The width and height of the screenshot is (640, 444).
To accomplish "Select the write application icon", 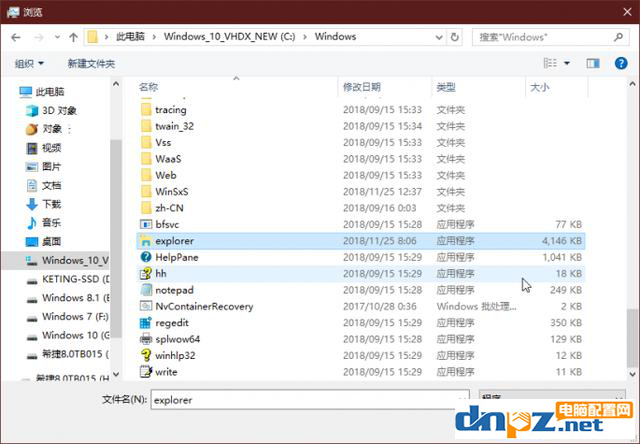I will 146,372.
